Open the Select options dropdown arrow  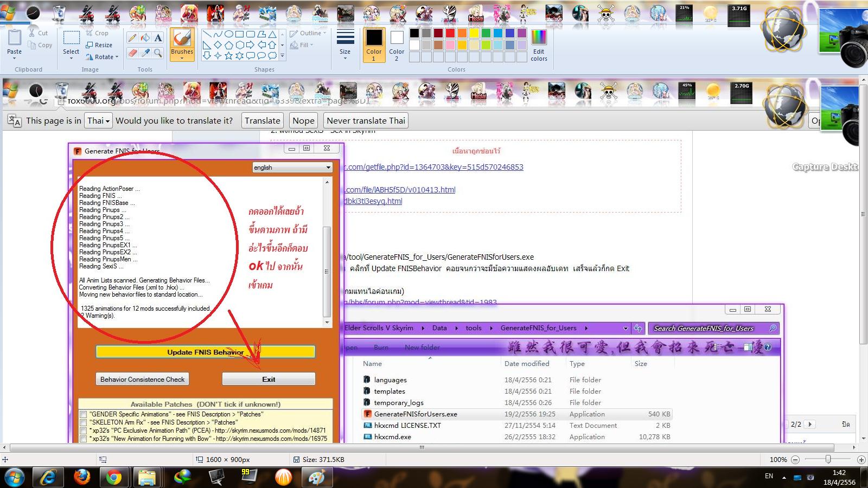pos(71,58)
